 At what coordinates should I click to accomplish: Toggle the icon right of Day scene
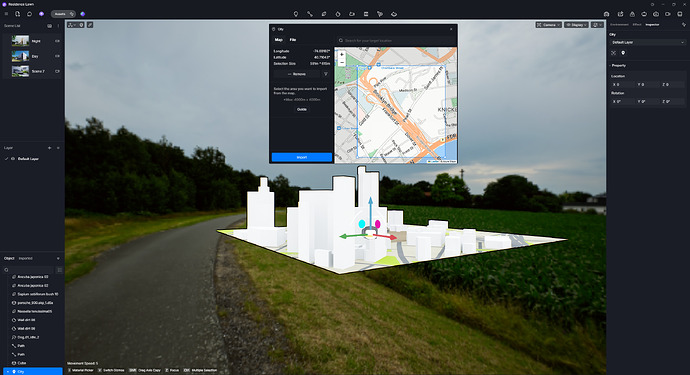tap(57, 56)
